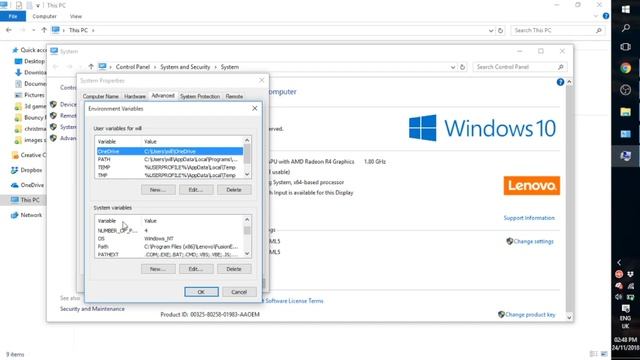
Task: Switch to Computer Name tab
Action: tap(100, 96)
